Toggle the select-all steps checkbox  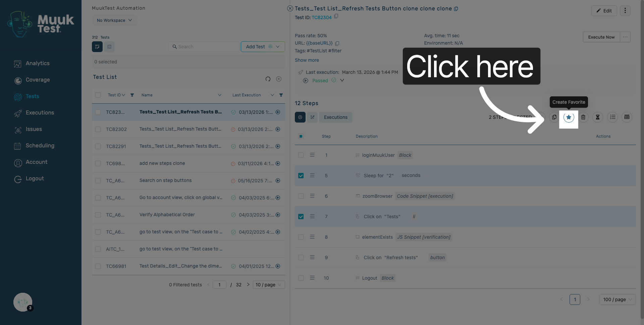[301, 136]
